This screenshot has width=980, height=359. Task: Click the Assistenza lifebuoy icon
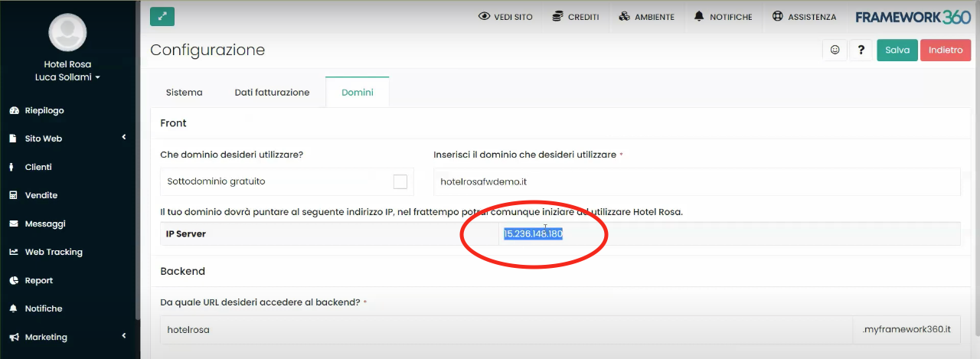778,16
